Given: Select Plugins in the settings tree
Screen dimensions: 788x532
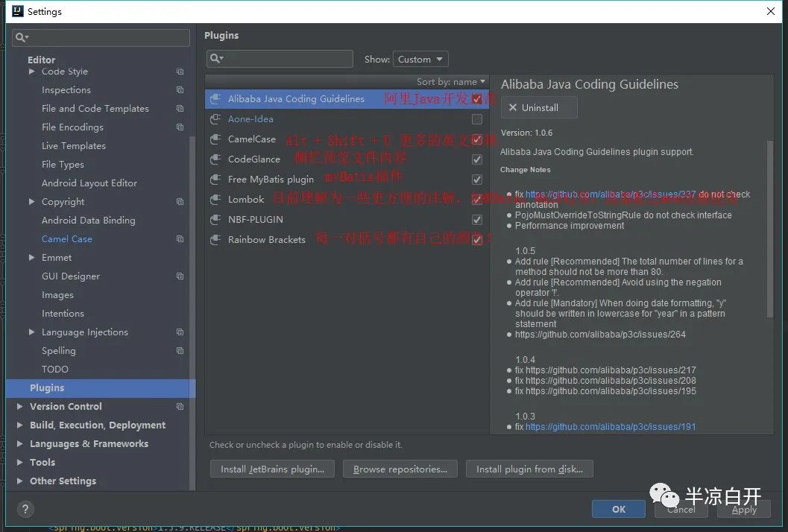Looking at the screenshot, I should click(101, 387).
